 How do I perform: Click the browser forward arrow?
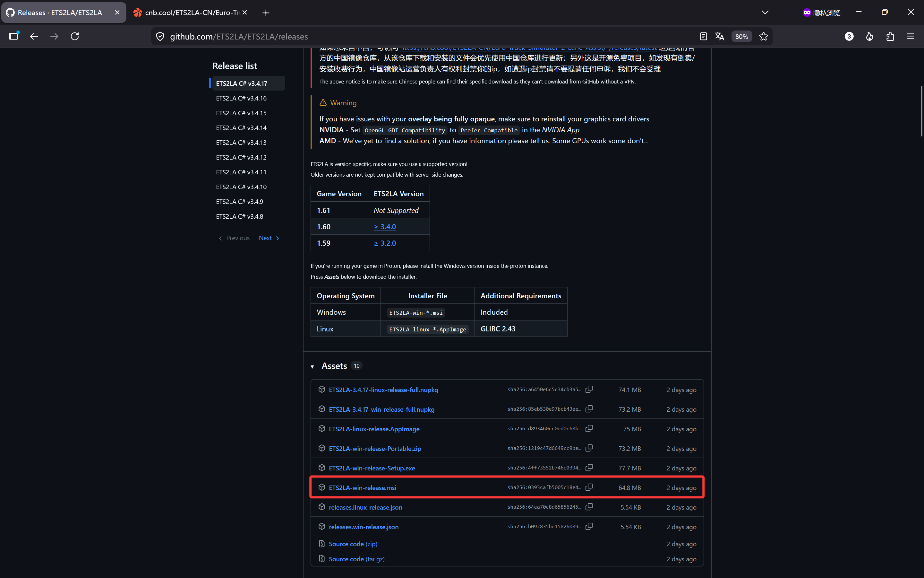click(x=54, y=36)
